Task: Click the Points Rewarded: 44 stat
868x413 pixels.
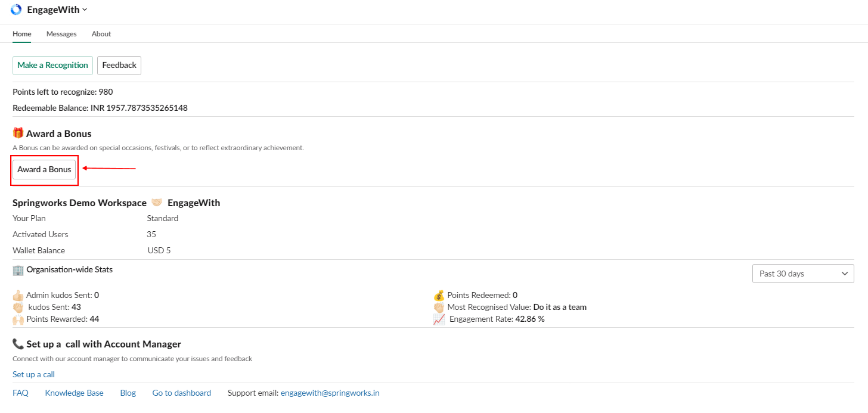Action: click(63, 319)
